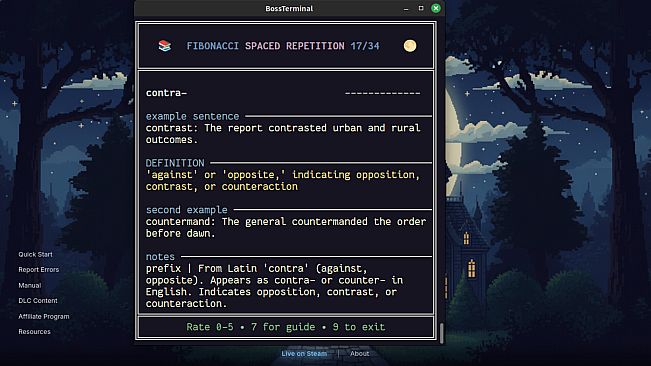The width and height of the screenshot is (651, 366).
Task: Maximize the BossTerminal window
Action: (421, 8)
